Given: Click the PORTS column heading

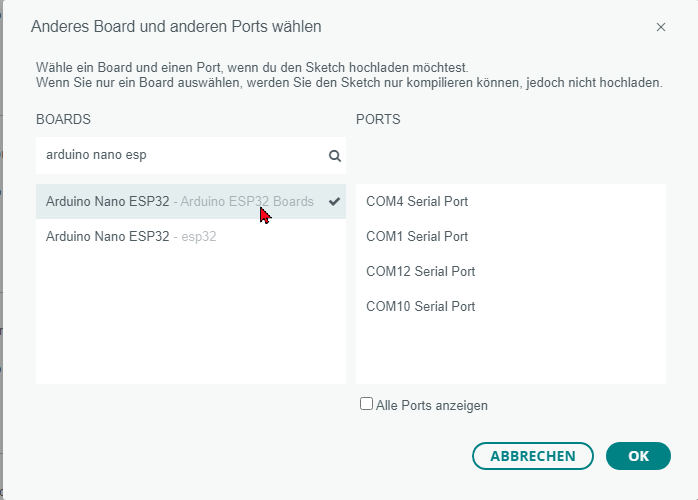Looking at the screenshot, I should [x=378, y=119].
